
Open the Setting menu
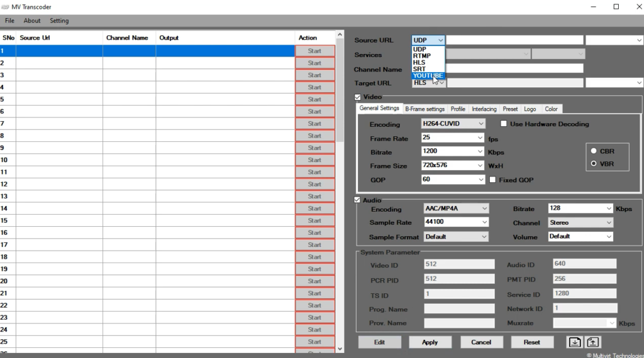click(x=59, y=21)
